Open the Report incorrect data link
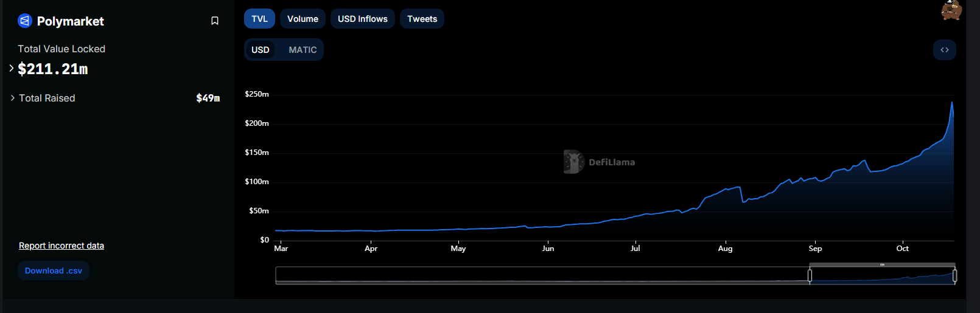Image resolution: width=980 pixels, height=313 pixels. pos(61,246)
